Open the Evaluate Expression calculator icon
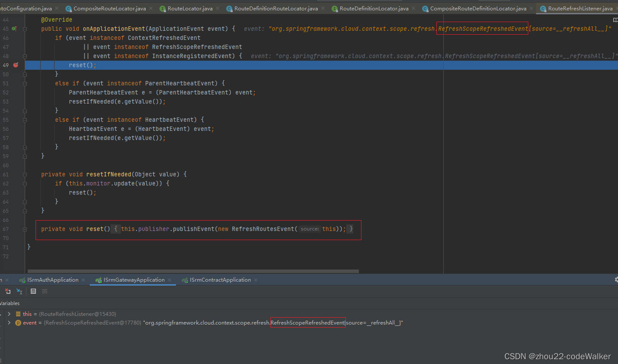 point(33,291)
